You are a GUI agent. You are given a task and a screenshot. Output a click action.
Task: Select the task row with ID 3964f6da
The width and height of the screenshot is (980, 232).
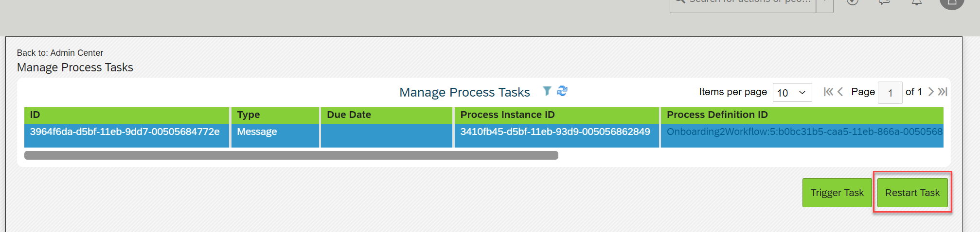484,135
